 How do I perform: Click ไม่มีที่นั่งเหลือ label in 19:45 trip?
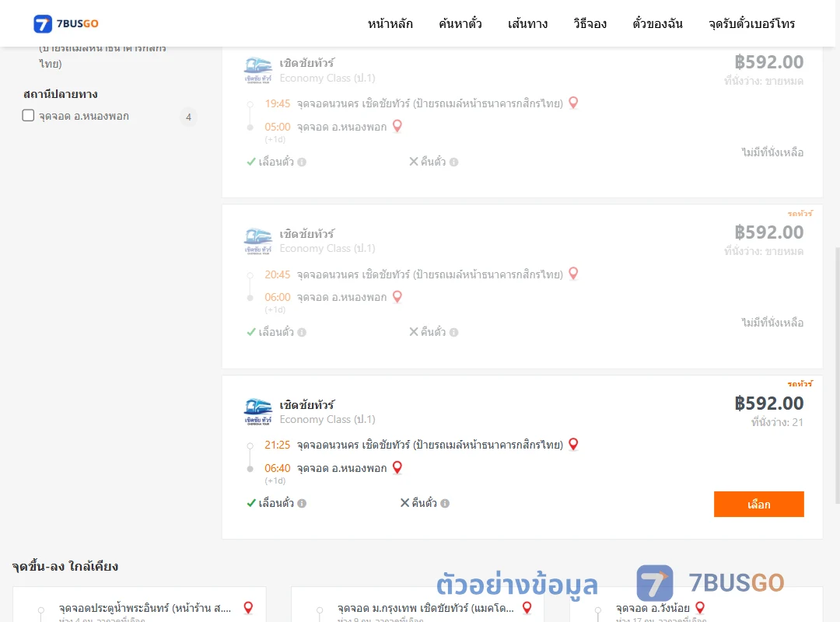pos(772,152)
